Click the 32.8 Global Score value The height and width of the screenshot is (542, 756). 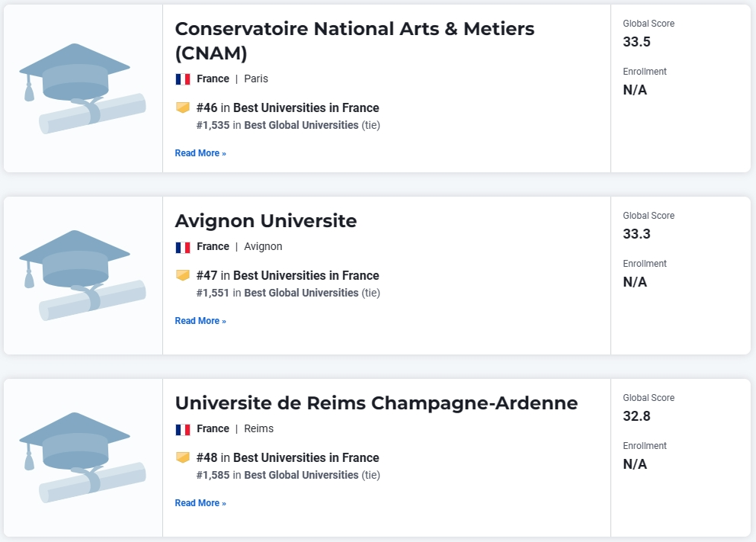click(636, 416)
